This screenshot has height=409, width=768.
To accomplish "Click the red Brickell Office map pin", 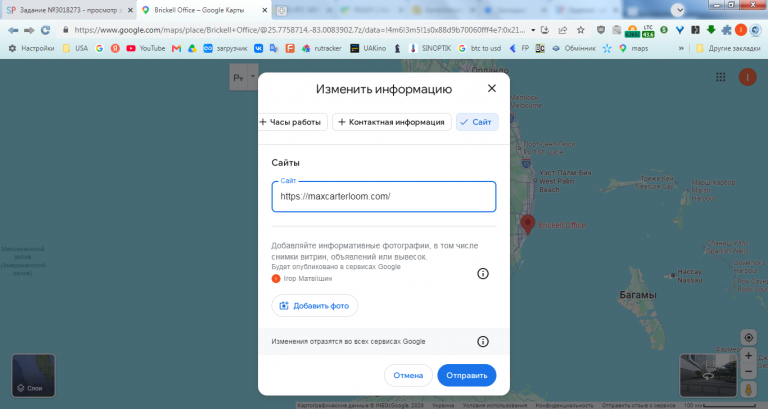I will click(528, 224).
